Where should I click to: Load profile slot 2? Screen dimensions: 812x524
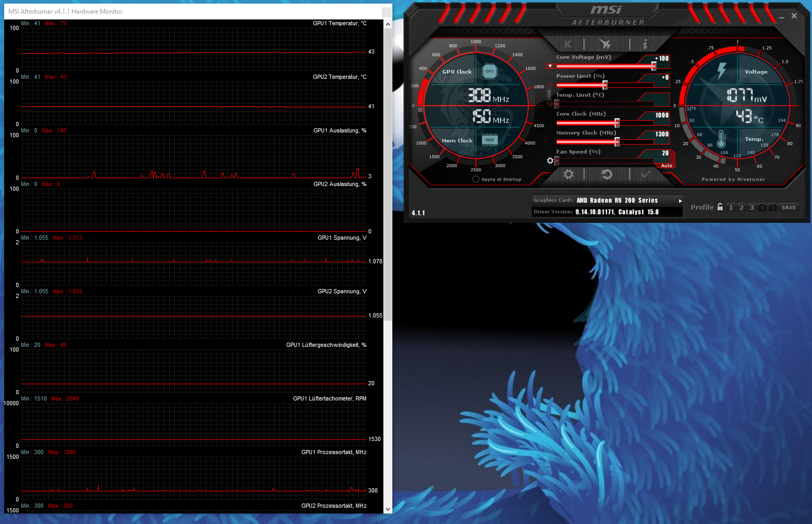pos(741,207)
